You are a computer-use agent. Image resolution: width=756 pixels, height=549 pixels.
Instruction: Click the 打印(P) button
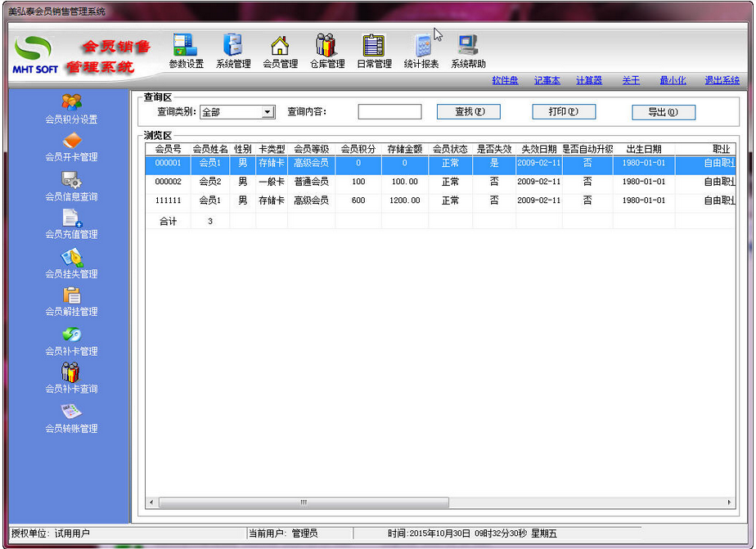pos(564,112)
